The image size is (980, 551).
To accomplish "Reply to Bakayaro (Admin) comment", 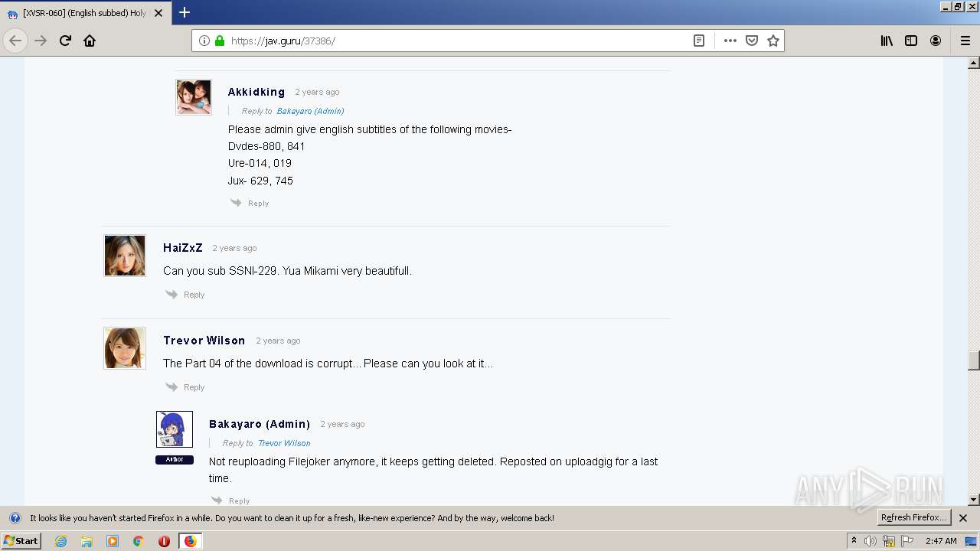I will [239, 501].
